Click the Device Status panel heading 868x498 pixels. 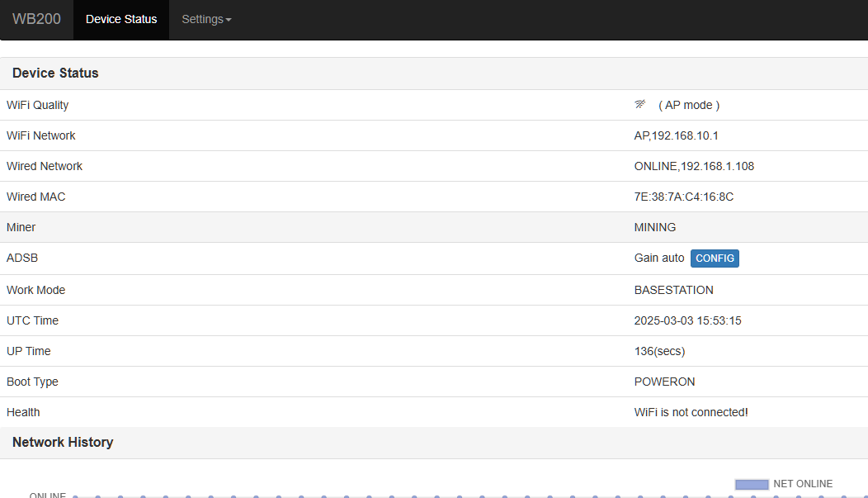pyautogui.click(x=55, y=73)
